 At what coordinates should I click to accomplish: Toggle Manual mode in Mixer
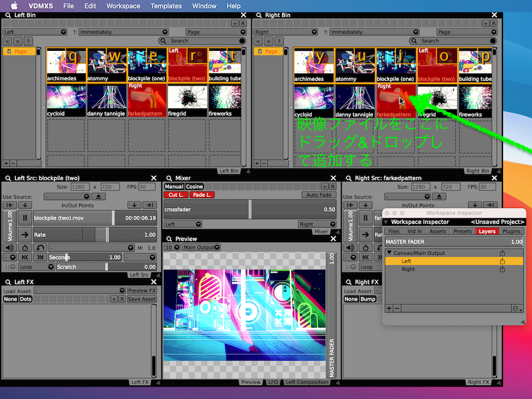coord(174,186)
